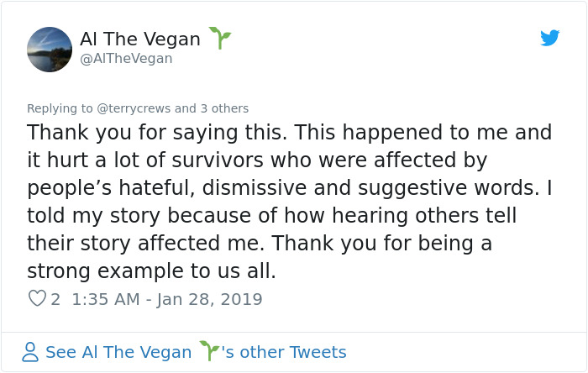
Task: Click the Twitter bird logo
Action: [550, 38]
